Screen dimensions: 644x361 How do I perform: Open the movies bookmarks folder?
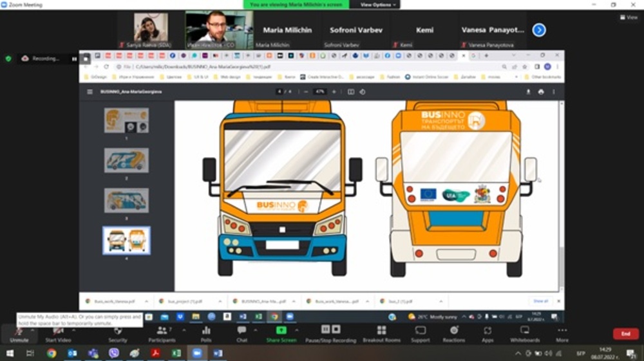tap(490, 77)
